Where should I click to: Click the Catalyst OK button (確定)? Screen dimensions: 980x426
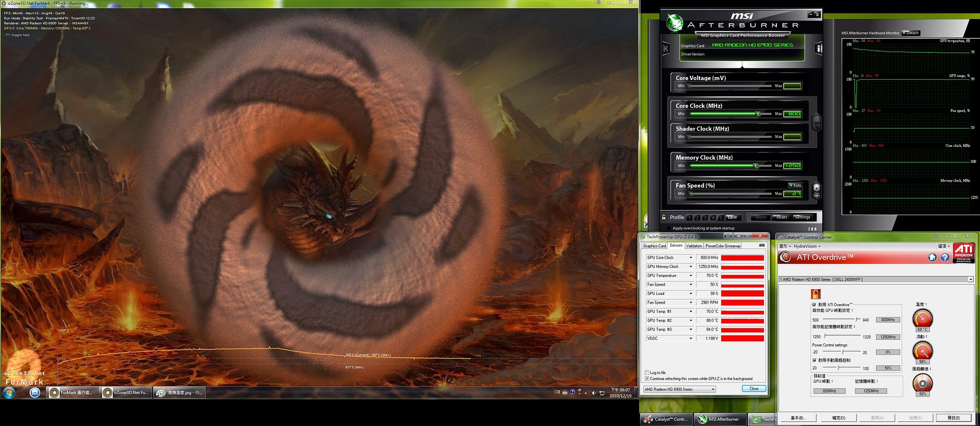point(839,418)
